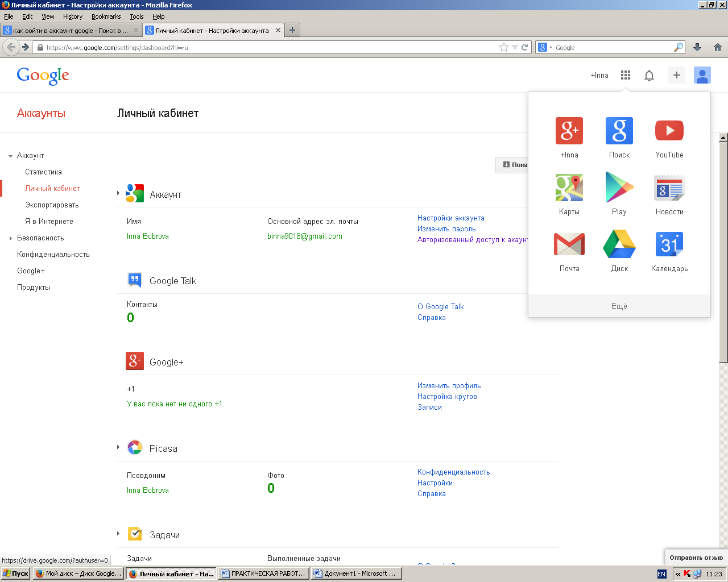Screen dimensions: 728x582
Task: Click the Отправить отзыв feedback button
Action: pyautogui.click(x=696, y=558)
